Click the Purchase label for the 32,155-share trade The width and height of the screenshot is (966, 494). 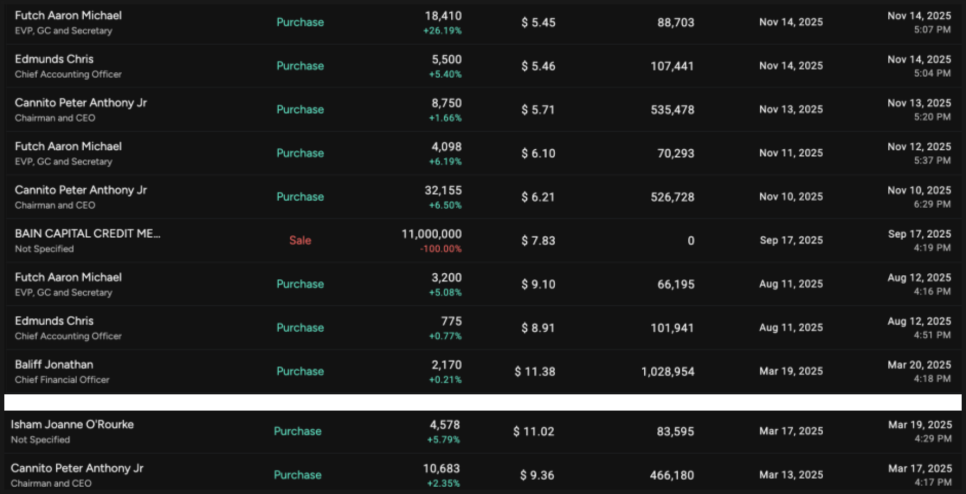coord(300,197)
